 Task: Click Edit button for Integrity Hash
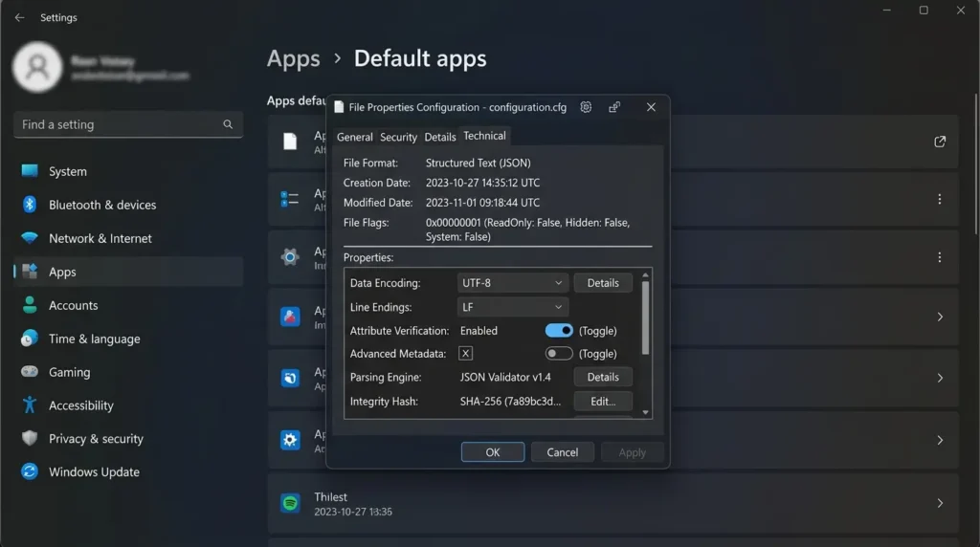click(603, 402)
